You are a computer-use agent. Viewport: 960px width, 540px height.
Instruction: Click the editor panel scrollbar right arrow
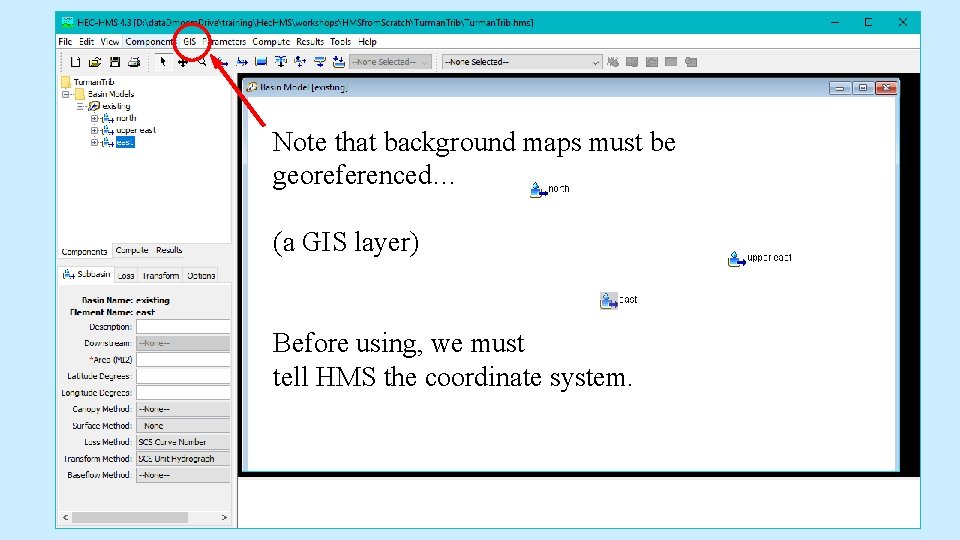pyautogui.click(x=224, y=517)
